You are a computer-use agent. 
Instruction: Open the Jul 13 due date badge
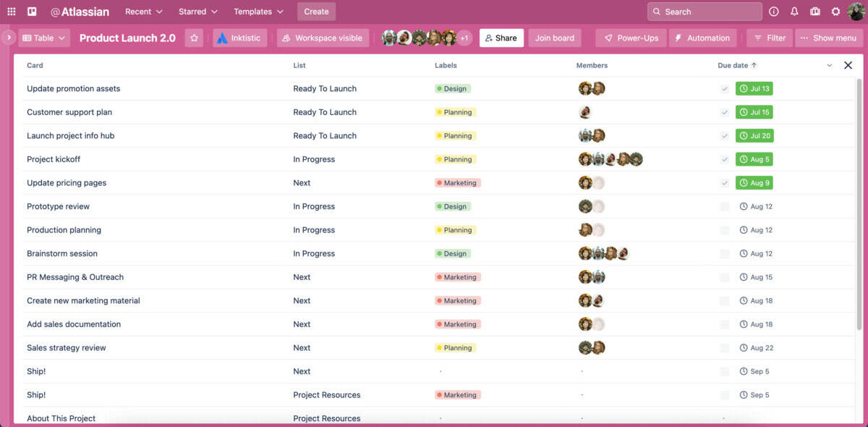[754, 89]
